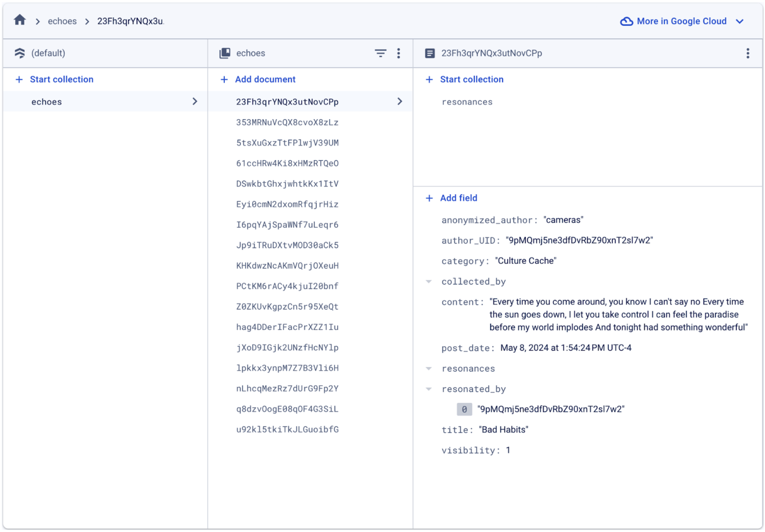Click document 353MRNuVcQX8cvoX8zLz
This screenshot has height=532, width=765.
click(x=289, y=122)
